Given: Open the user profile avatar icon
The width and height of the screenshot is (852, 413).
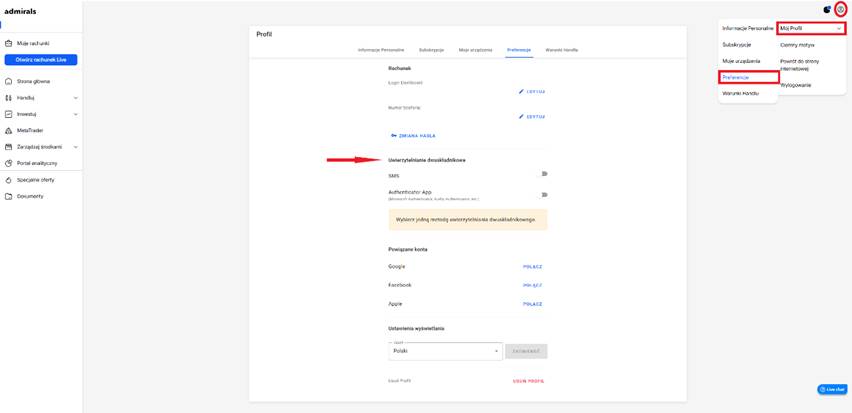Looking at the screenshot, I should 841,9.
